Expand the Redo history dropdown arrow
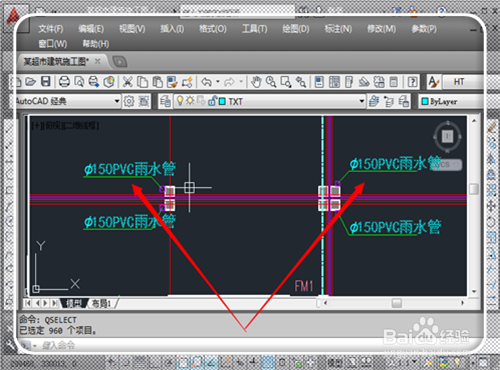The height and width of the screenshot is (370, 500). pyautogui.click(x=241, y=82)
